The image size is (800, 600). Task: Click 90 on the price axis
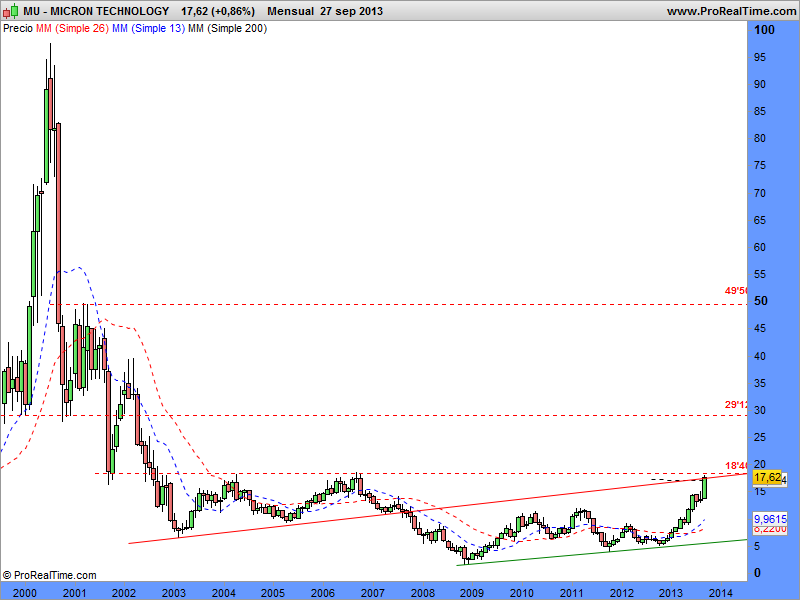pos(760,84)
